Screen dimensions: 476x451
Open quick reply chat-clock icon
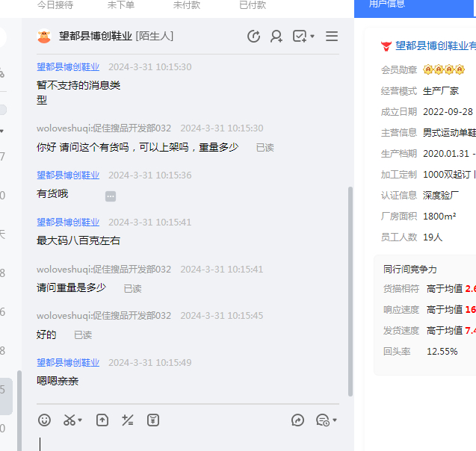coord(322,420)
